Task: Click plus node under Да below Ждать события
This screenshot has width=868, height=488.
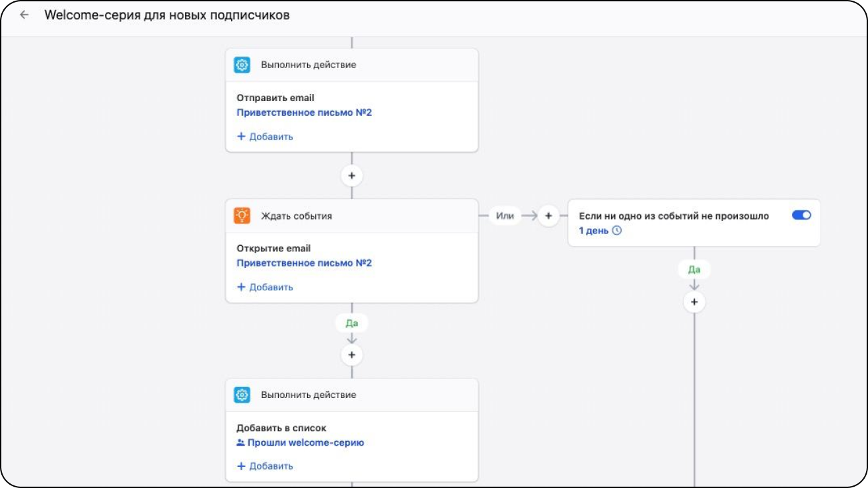Action: click(x=351, y=355)
